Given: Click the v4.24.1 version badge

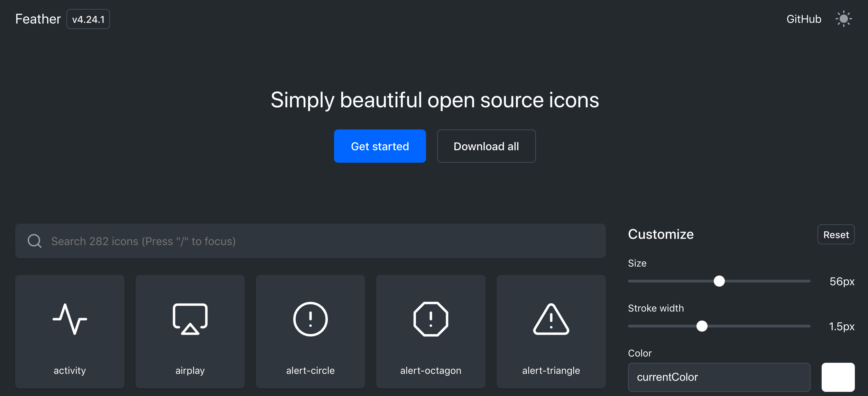Looking at the screenshot, I should 88,19.
